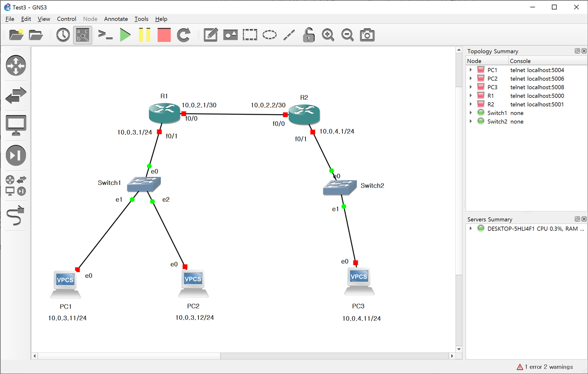Select router R1 on the canvas
The image size is (588, 374).
tap(164, 113)
